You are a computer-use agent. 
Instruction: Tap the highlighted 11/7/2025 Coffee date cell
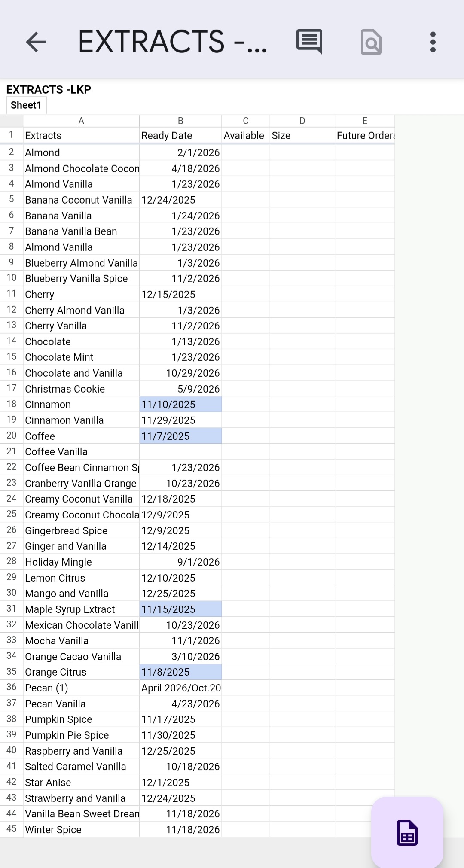click(x=180, y=436)
